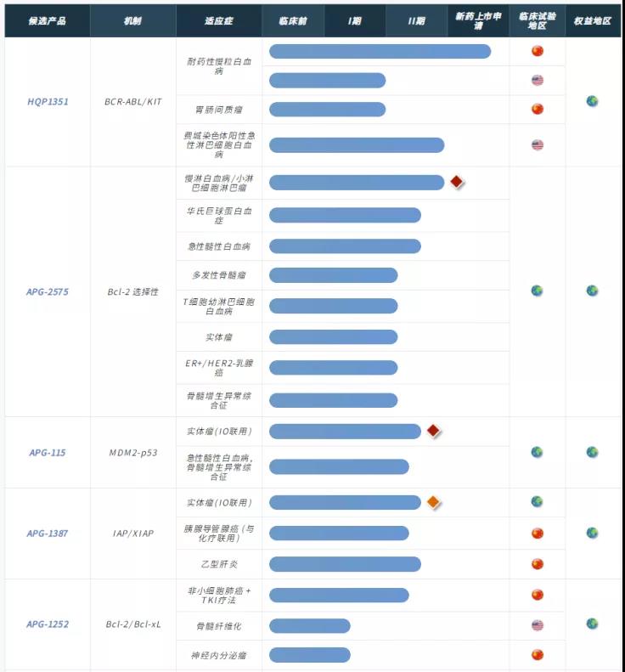Click the 骨髓纤维化 indication text
Screen dimensions: 625x672
tap(219, 626)
